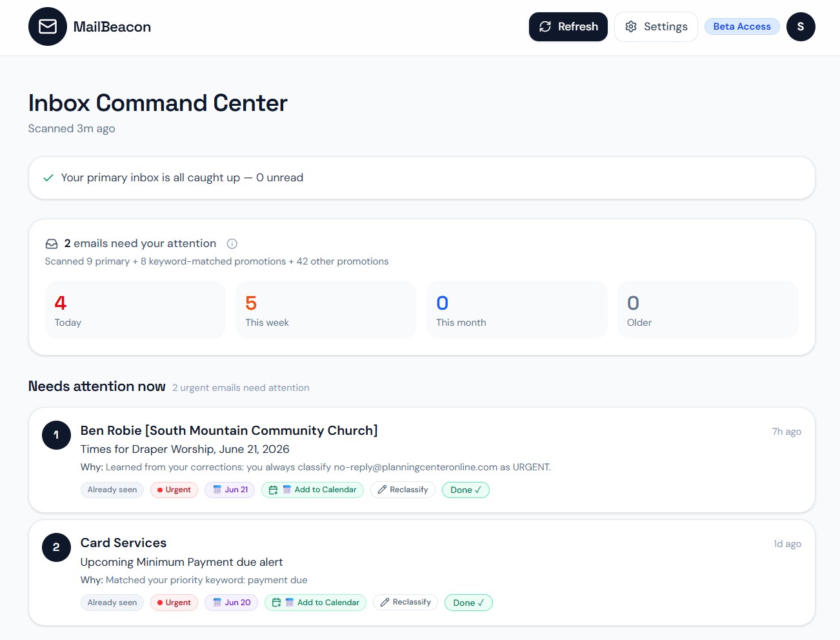Click the S user avatar
The width and height of the screenshot is (840, 640).
(x=801, y=26)
